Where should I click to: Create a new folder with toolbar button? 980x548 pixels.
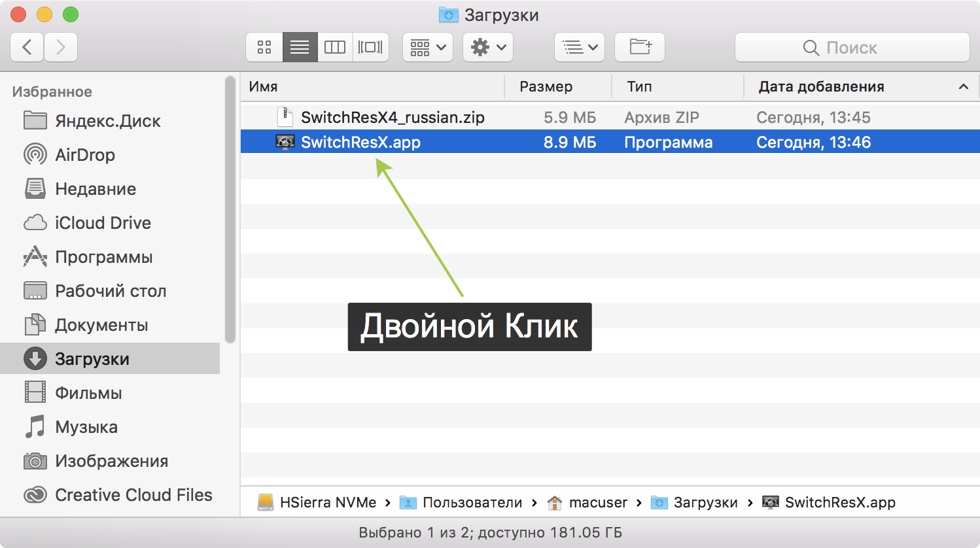(x=640, y=47)
